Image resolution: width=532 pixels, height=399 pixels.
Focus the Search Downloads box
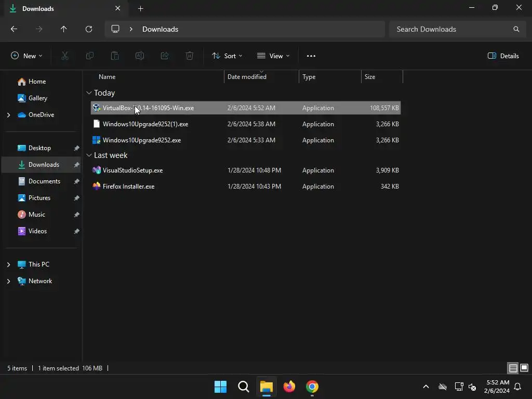pyautogui.click(x=457, y=29)
